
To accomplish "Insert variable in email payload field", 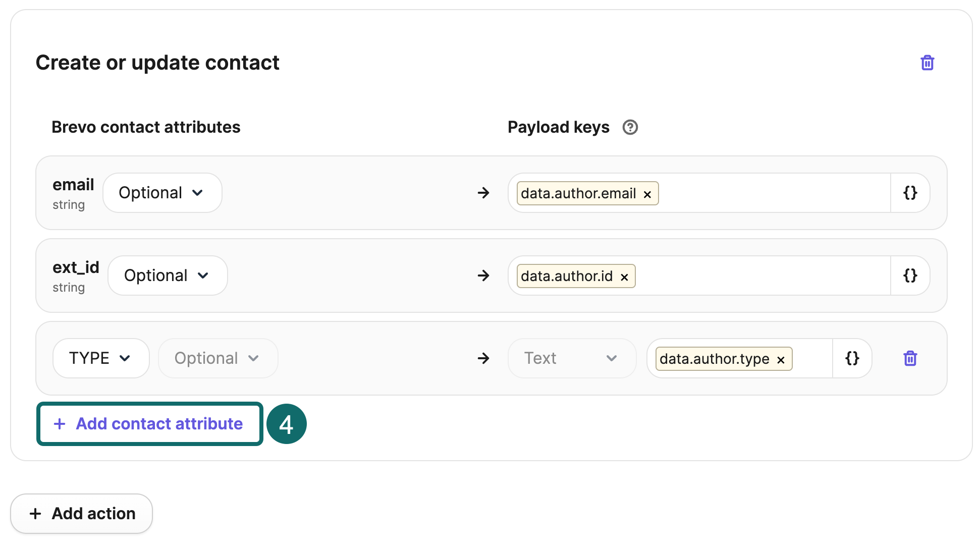I will 910,193.
